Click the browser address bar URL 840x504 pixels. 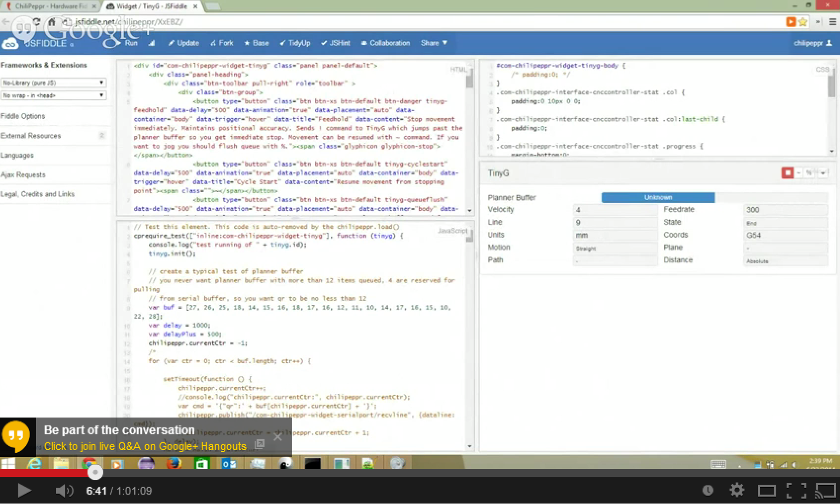point(129,22)
